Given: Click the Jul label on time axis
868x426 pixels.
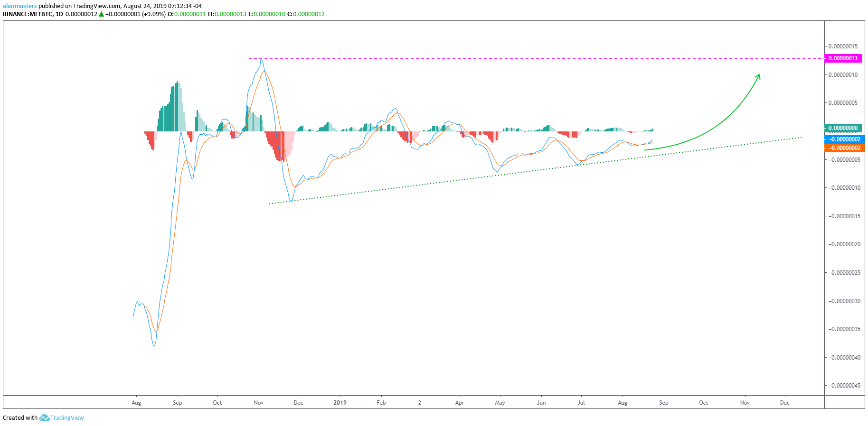Looking at the screenshot, I should click(581, 403).
